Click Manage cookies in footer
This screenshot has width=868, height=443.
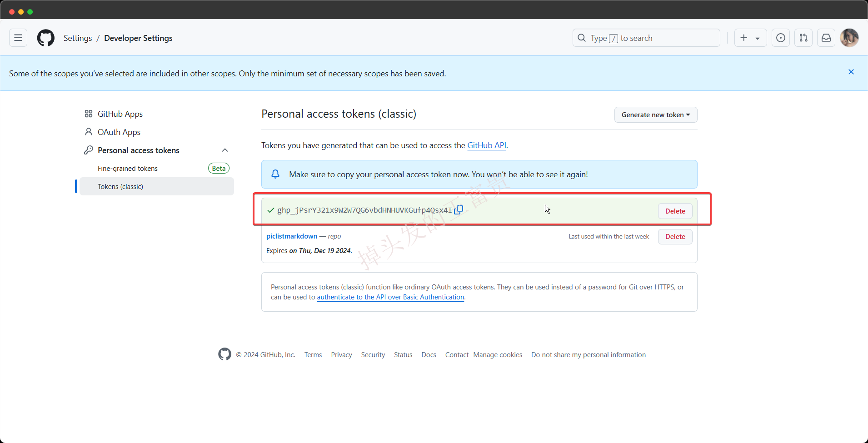pos(498,355)
